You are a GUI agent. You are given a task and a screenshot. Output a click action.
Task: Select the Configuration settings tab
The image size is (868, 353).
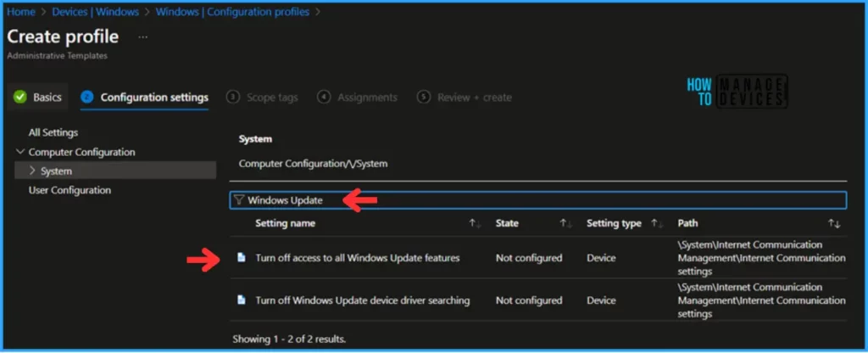tap(144, 98)
